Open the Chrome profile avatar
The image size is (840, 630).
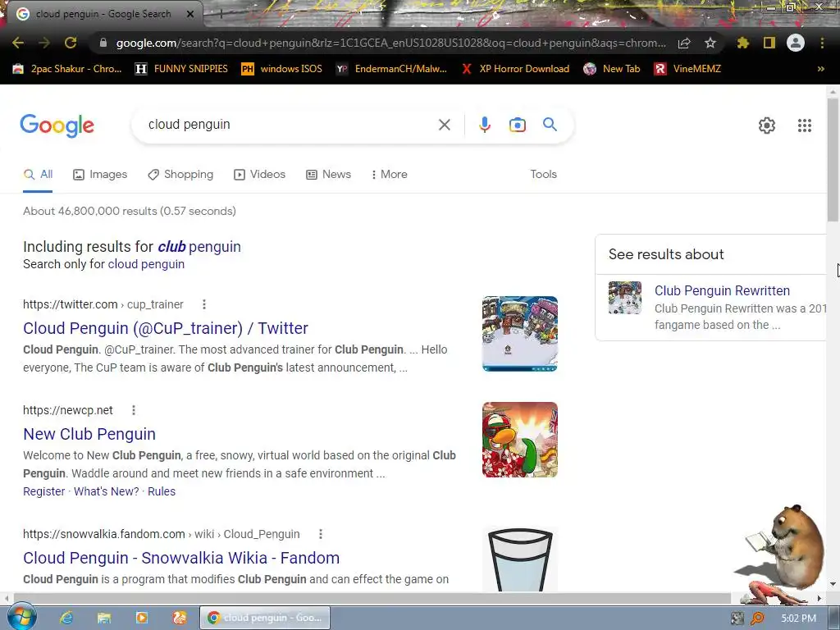[796, 43]
